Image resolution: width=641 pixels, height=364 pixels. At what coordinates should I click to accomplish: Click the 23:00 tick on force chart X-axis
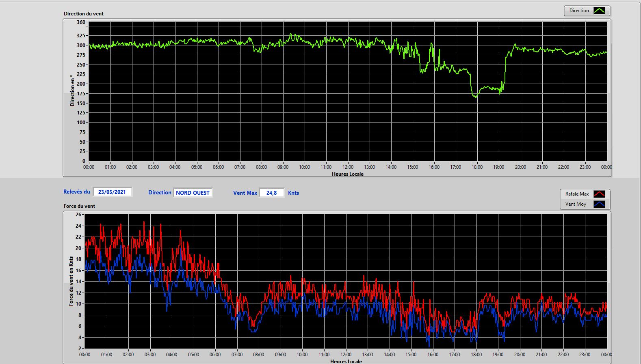click(585, 355)
